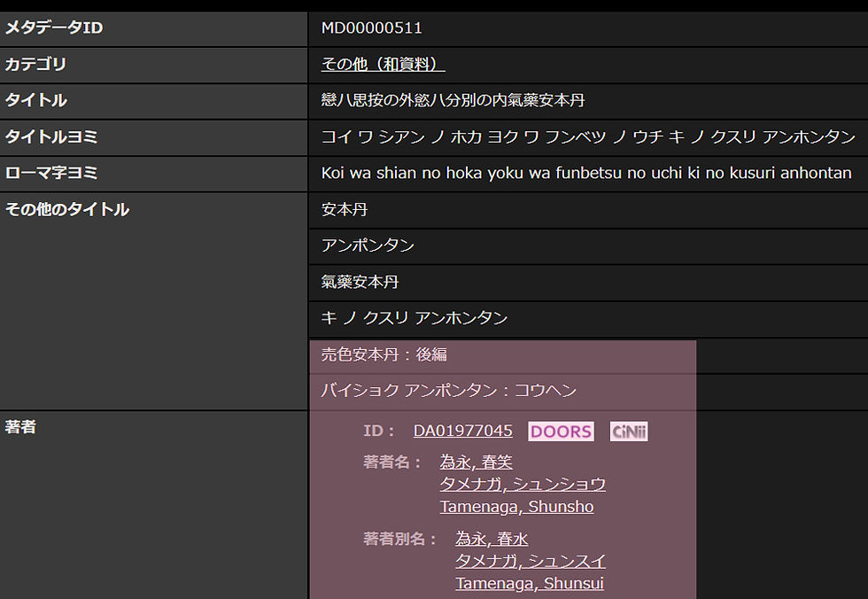Select reading バイショク アンポンタン：コウヘン
The height and width of the screenshot is (599, 868).
448,390
